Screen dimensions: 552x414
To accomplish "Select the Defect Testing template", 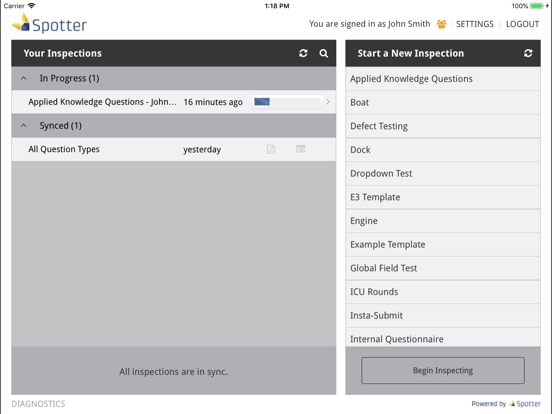I will coord(443,126).
